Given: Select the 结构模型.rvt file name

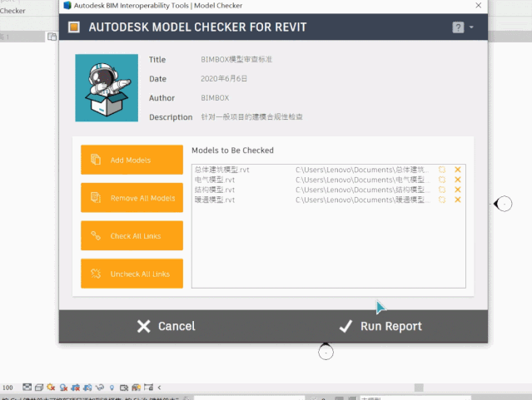Looking at the screenshot, I should tap(215, 190).
